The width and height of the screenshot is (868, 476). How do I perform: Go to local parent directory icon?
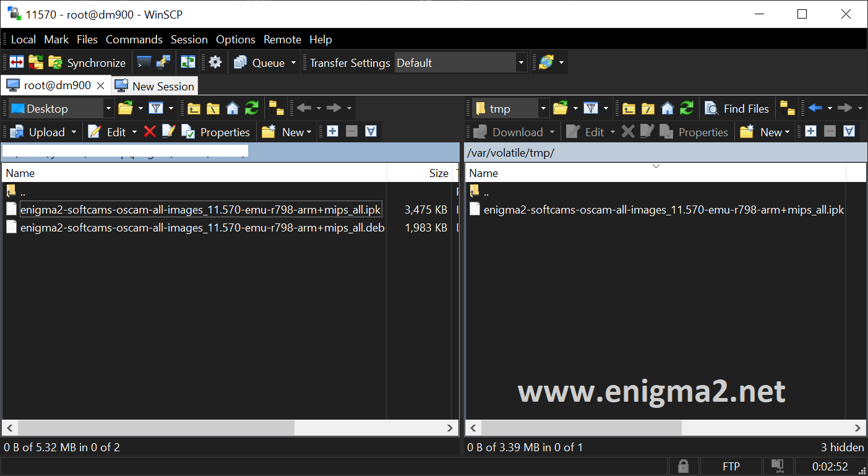coord(194,108)
